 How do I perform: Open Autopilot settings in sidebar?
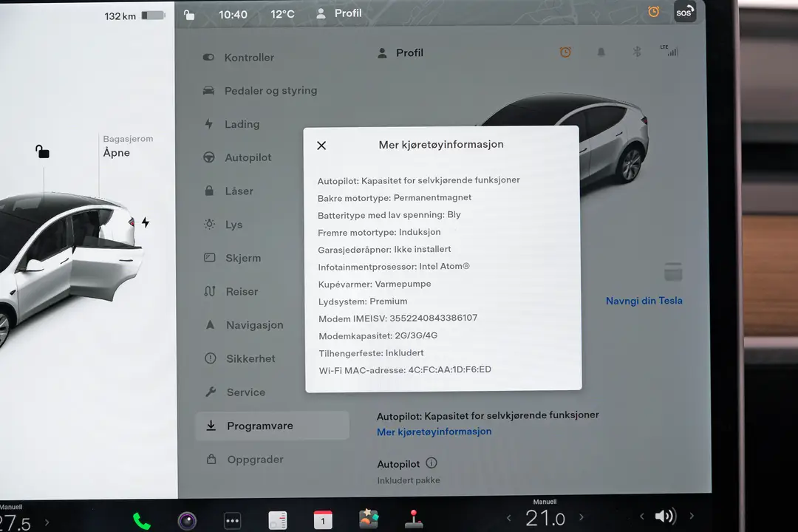(x=237, y=158)
